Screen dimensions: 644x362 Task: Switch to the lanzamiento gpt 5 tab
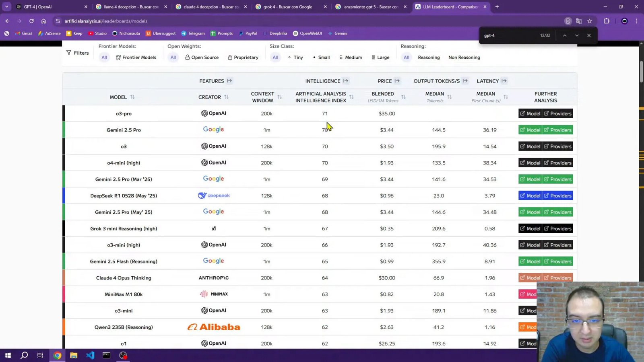[x=371, y=7]
